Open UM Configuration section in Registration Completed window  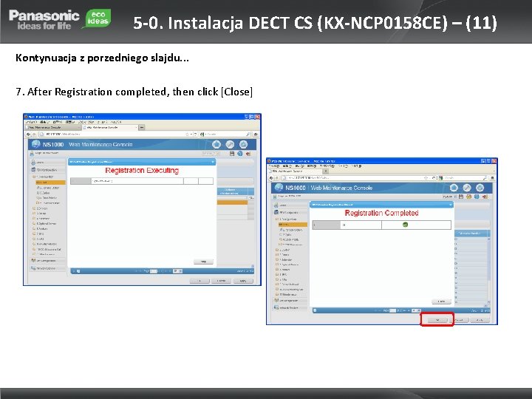[x=290, y=300]
